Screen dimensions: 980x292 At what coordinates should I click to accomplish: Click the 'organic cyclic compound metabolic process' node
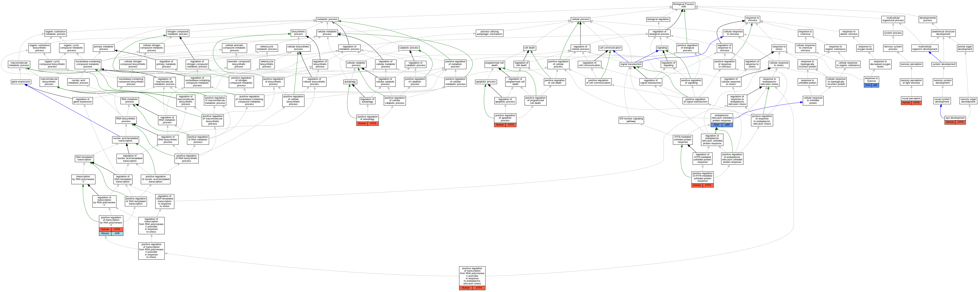click(72, 48)
